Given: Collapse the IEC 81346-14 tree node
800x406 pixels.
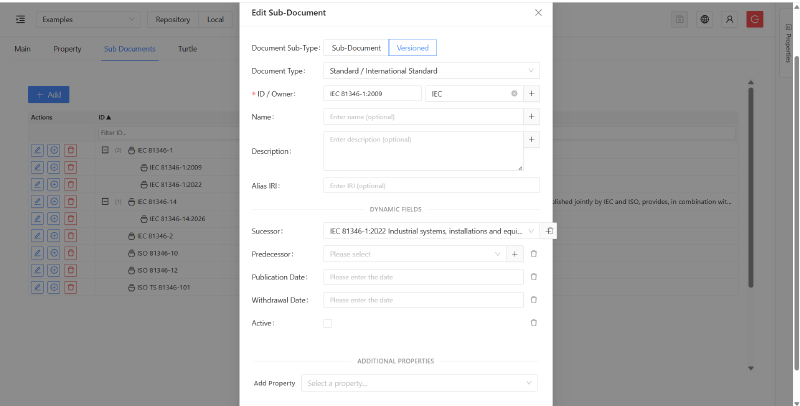Looking at the screenshot, I should (105, 201).
